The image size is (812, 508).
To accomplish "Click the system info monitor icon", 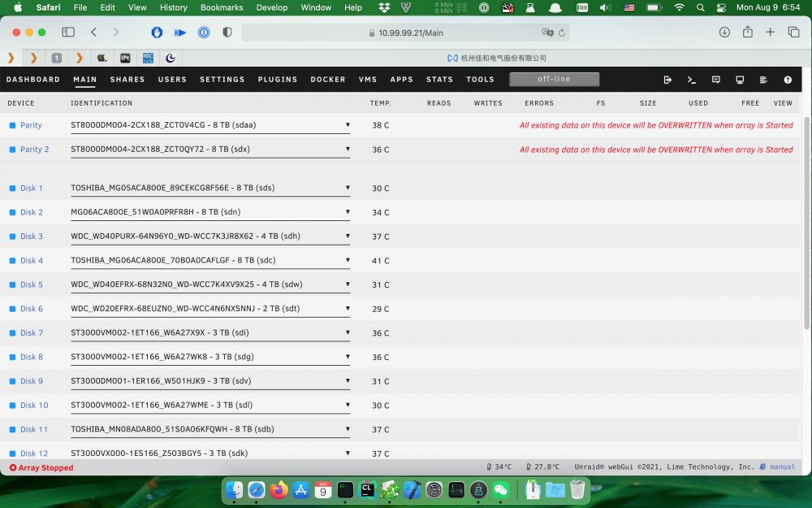I will coord(740,80).
